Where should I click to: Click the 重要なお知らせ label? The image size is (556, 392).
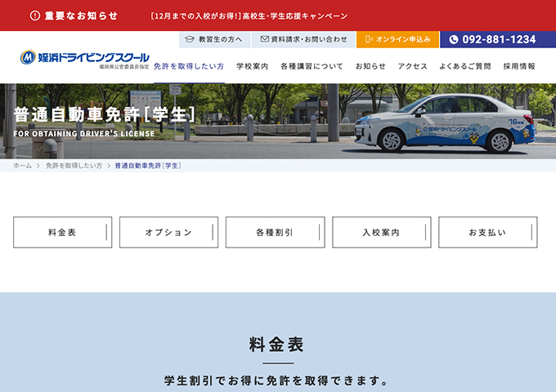[x=81, y=16]
